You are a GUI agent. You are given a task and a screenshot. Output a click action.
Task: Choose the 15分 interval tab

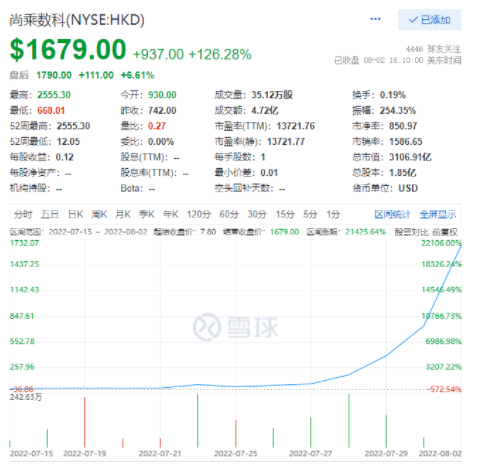coord(285,214)
